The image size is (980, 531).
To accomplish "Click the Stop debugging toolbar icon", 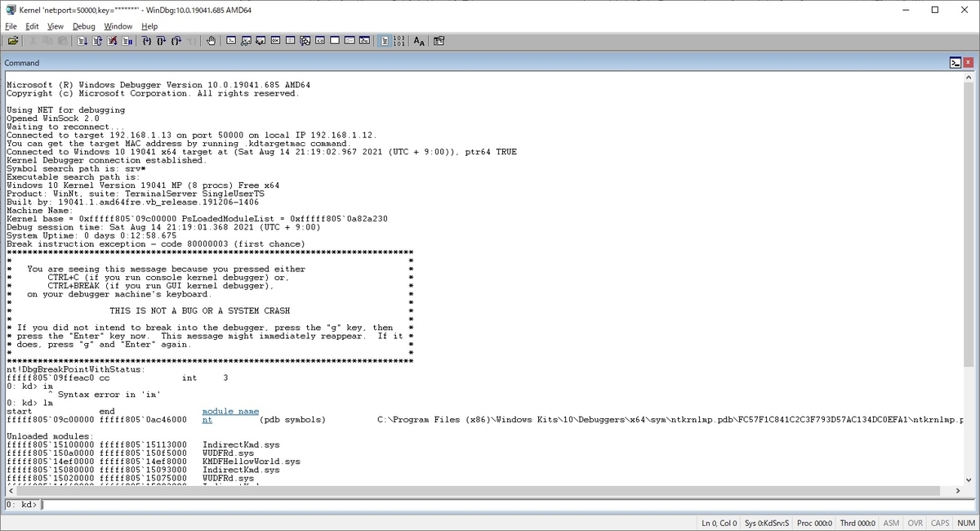I will pyautogui.click(x=112, y=40).
